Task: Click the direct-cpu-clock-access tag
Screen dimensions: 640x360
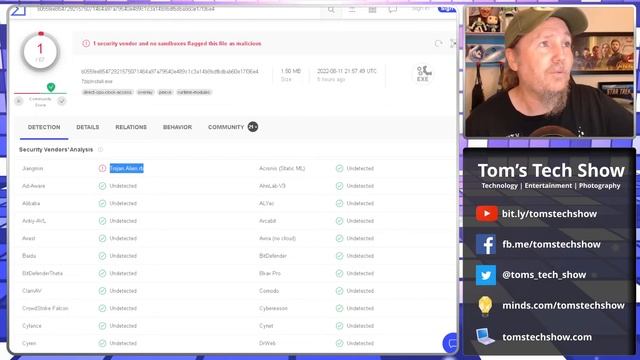Action: [x=108, y=92]
